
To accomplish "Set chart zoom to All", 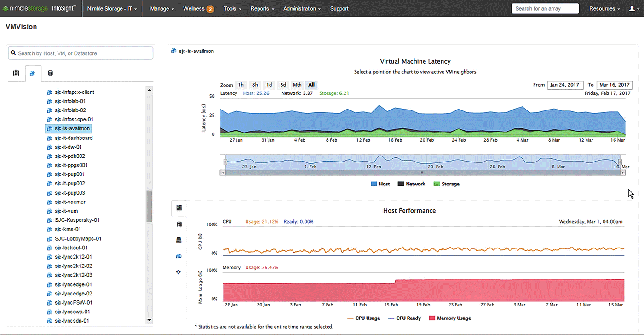I will [x=311, y=85].
